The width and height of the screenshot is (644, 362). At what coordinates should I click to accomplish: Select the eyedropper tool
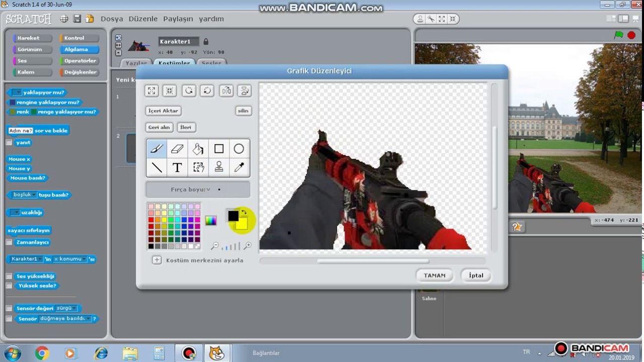pos(239,167)
